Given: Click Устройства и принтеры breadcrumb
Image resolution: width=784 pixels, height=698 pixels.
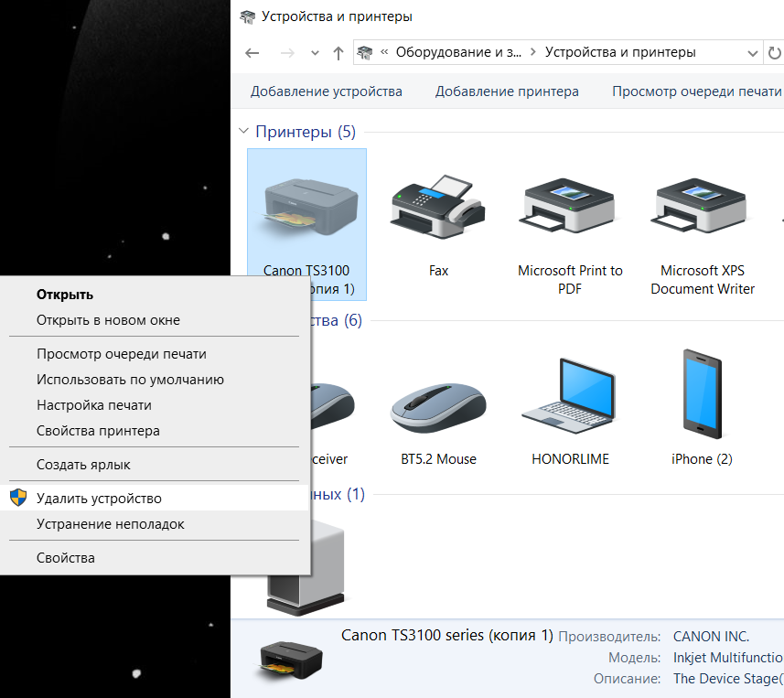Looking at the screenshot, I should coord(620,52).
